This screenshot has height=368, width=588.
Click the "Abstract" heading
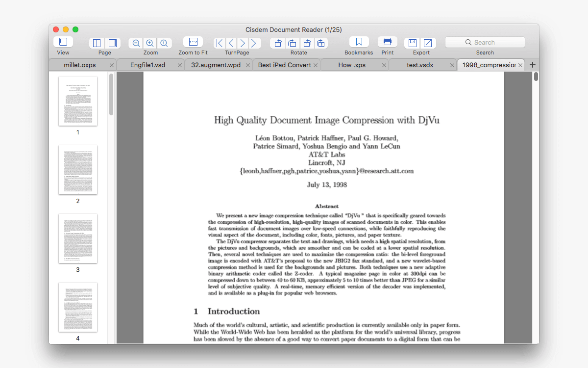[x=327, y=207]
